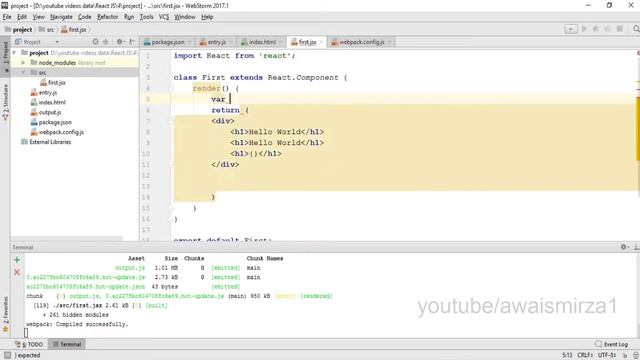
Task: Open Search Everywhere magnifier
Action: [636, 29]
